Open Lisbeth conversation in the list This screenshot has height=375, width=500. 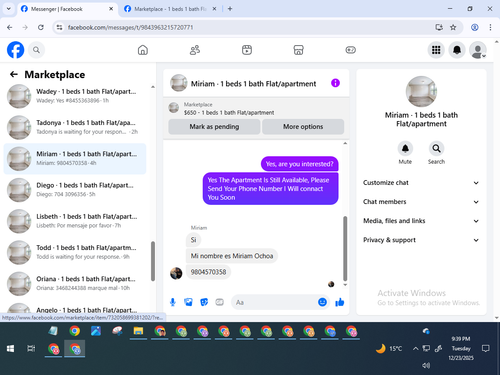click(75, 221)
